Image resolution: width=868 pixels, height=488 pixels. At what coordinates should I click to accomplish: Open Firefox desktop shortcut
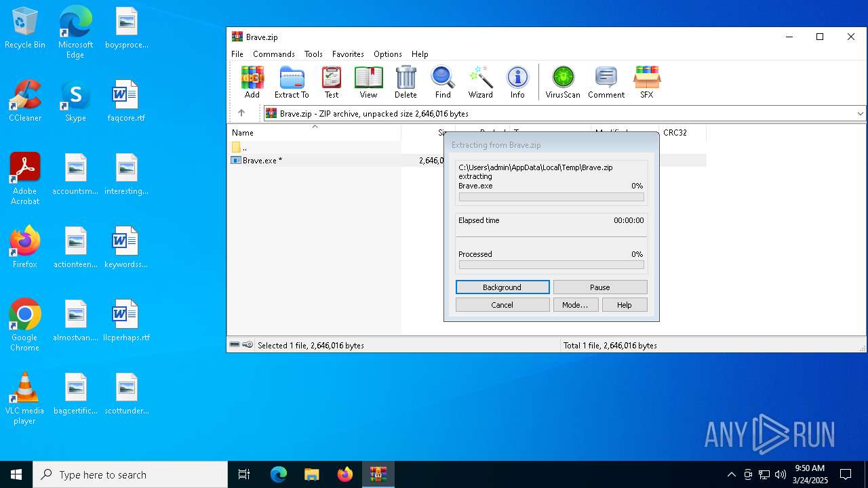25,247
